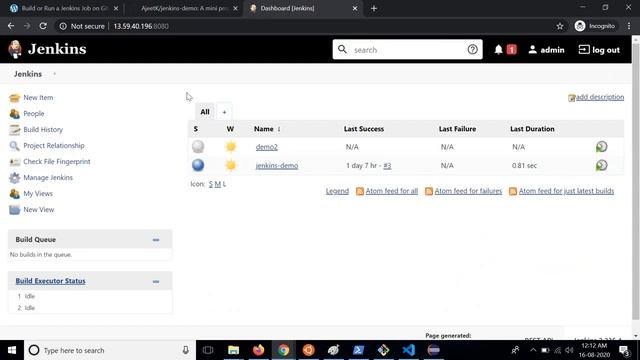
Task: Open Atom feed for all
Action: (x=391, y=191)
